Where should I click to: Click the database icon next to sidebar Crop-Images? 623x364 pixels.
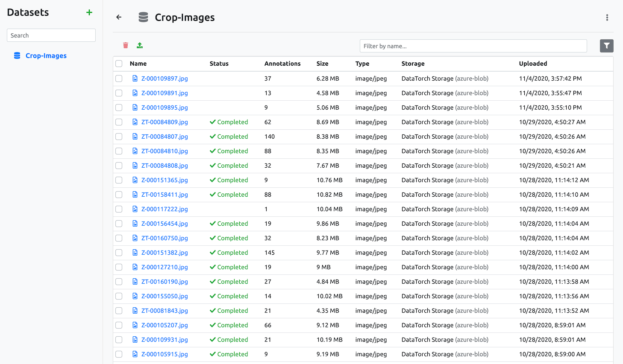[x=17, y=55]
